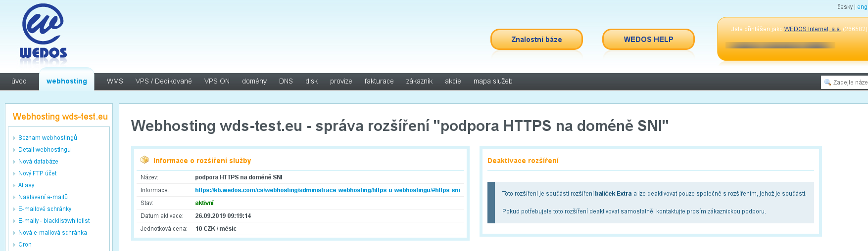Open the VPS / Dedikované menu

[x=163, y=81]
